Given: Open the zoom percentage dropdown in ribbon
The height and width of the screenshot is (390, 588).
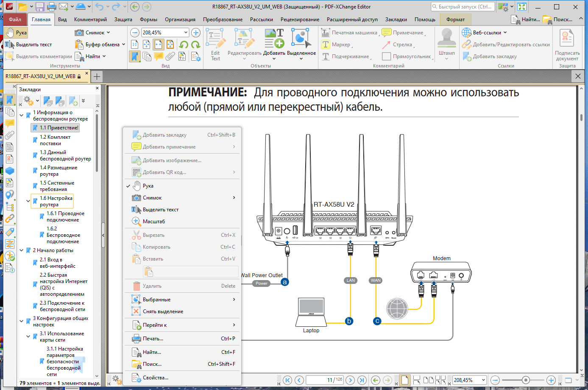Looking at the screenshot, I should [186, 33].
